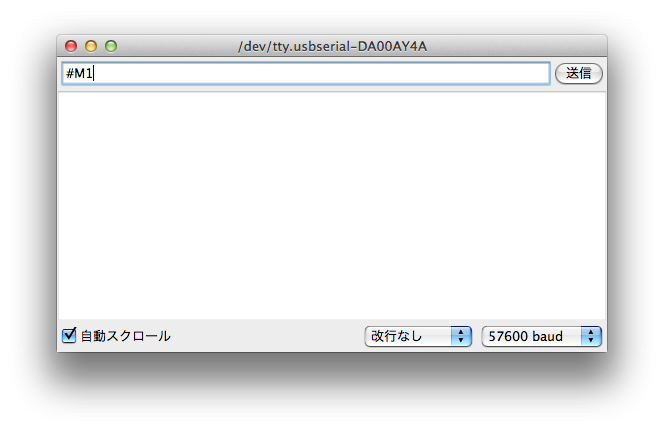Open the 57600 baud rate dropdown

click(541, 337)
